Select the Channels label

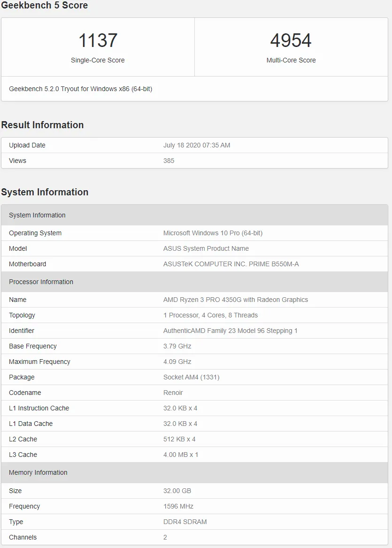(23, 537)
